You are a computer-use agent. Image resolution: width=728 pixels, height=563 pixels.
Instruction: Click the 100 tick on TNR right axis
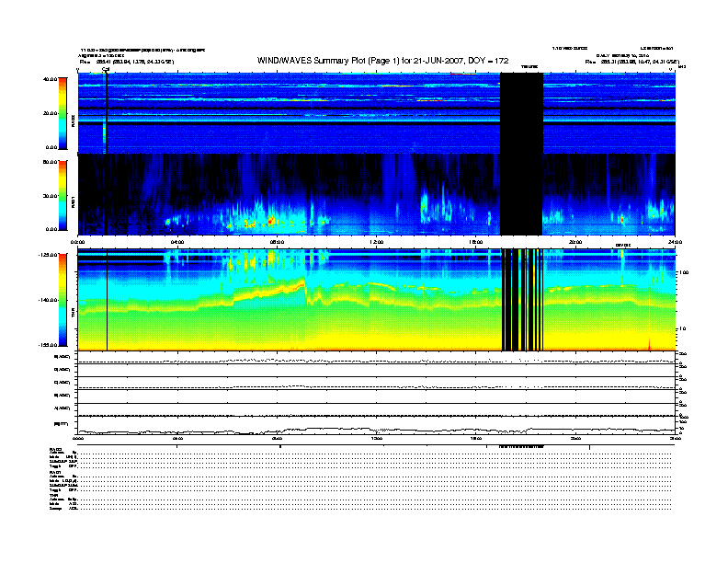(x=684, y=272)
